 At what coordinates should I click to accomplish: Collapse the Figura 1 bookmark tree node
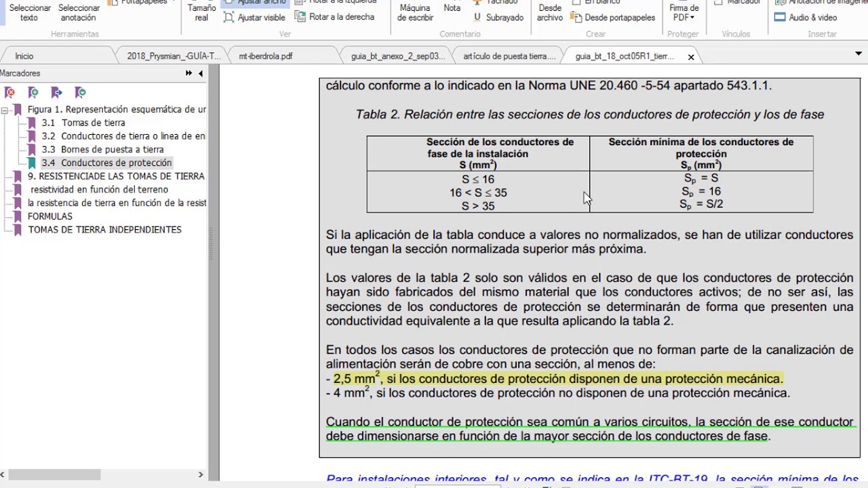[5, 110]
